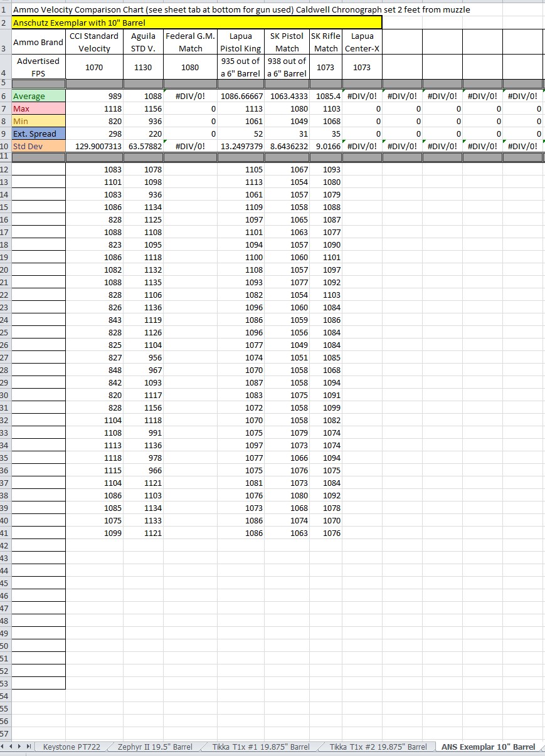545x756 pixels.
Task: Select Aguila value 956 in row 27
Action: (x=143, y=357)
